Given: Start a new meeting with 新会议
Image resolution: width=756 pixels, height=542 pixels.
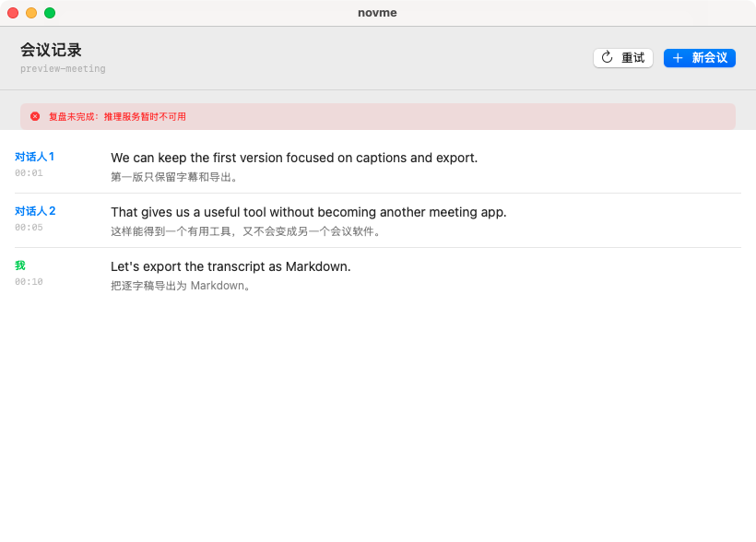Looking at the screenshot, I should (700, 58).
